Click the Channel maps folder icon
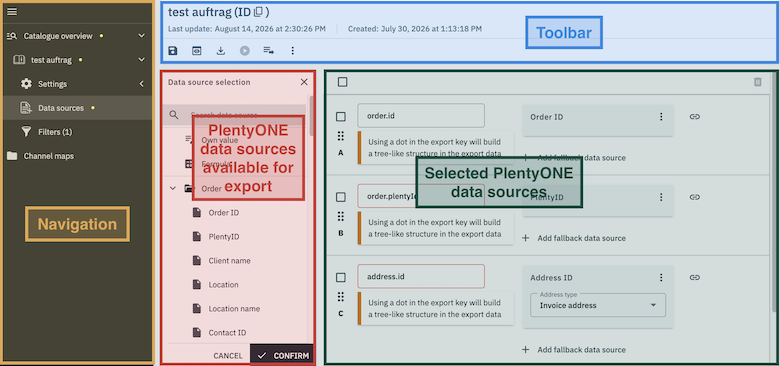 tap(12, 156)
